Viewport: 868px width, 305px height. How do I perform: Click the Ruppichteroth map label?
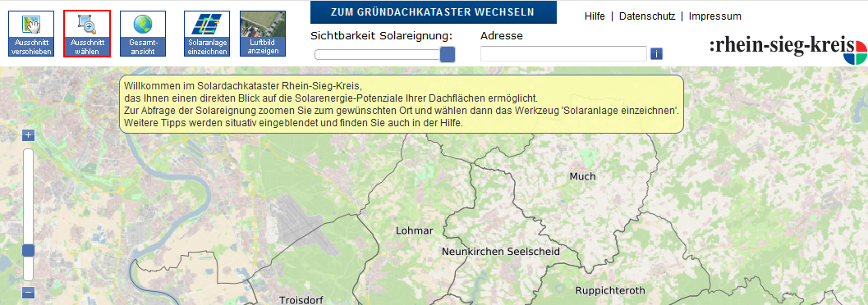pos(610,290)
